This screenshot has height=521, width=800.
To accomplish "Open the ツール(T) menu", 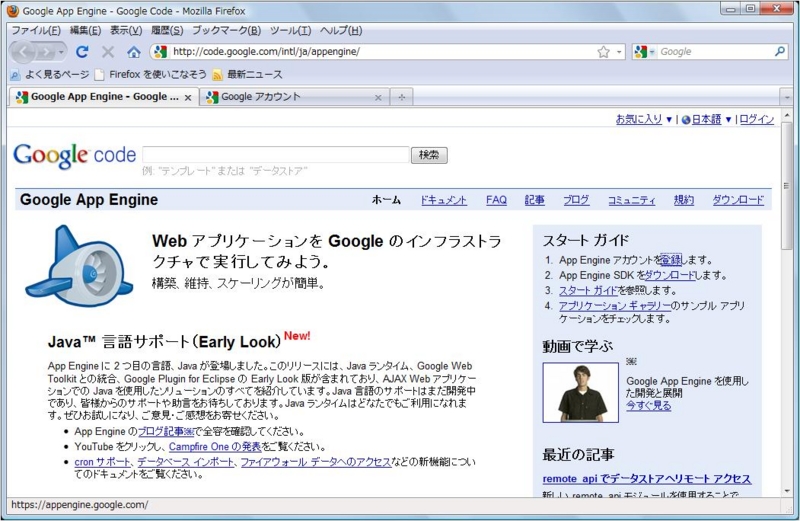I will coord(290,31).
